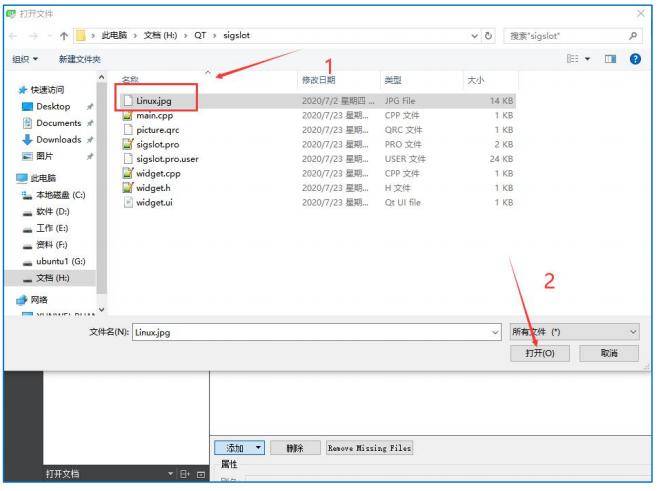Click the 文件名 input field
Image resolution: width=662 pixels, height=491 pixels.
317,333
